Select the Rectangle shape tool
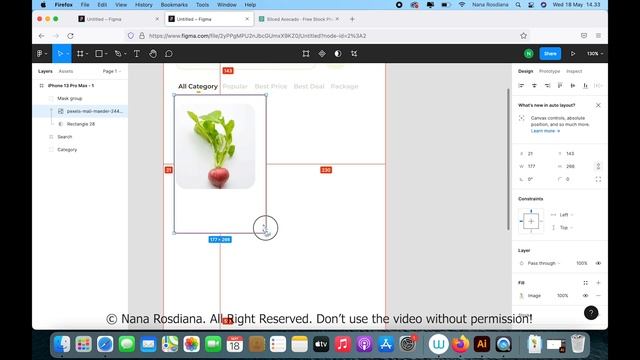 (x=99, y=53)
